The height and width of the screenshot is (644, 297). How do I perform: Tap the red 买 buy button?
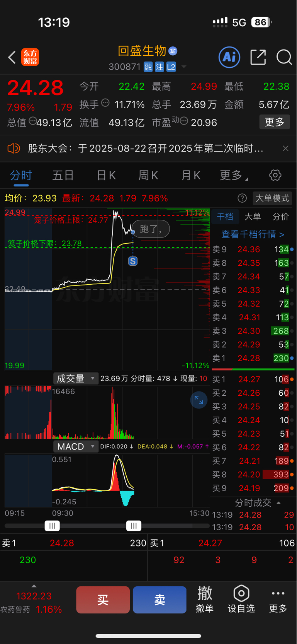coord(103,600)
